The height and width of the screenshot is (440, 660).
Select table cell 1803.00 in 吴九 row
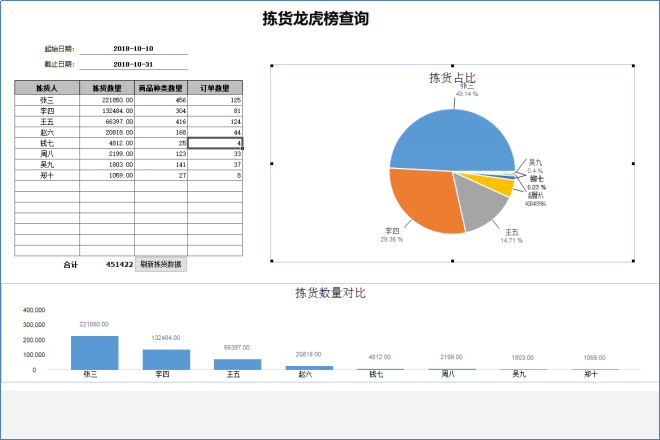(x=107, y=165)
